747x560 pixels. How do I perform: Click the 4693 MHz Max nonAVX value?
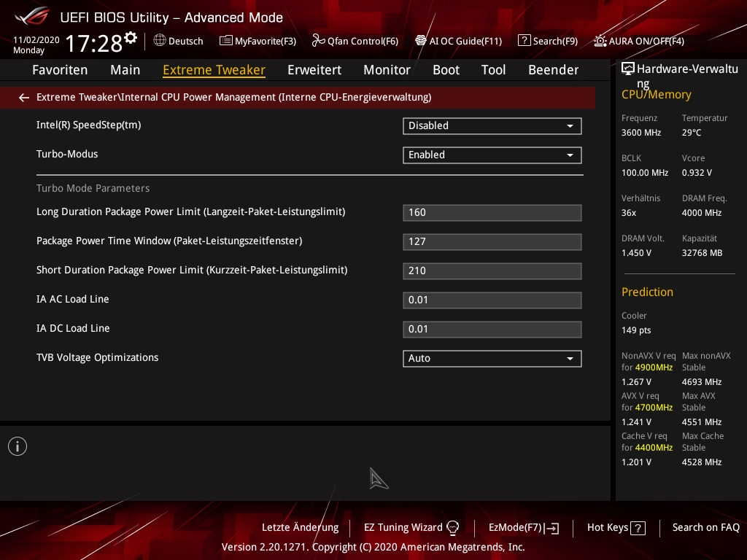(x=701, y=382)
